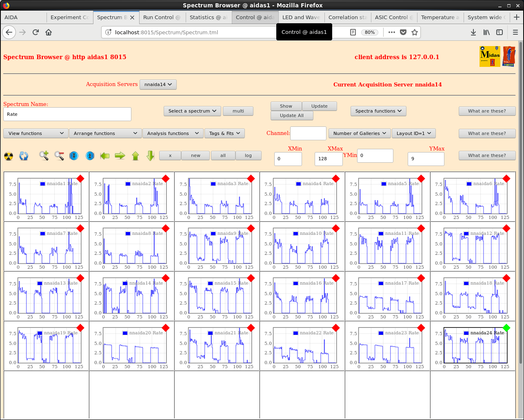
Task: Toggle the red diamond on nnaida12 Rate
Action: tap(506, 228)
